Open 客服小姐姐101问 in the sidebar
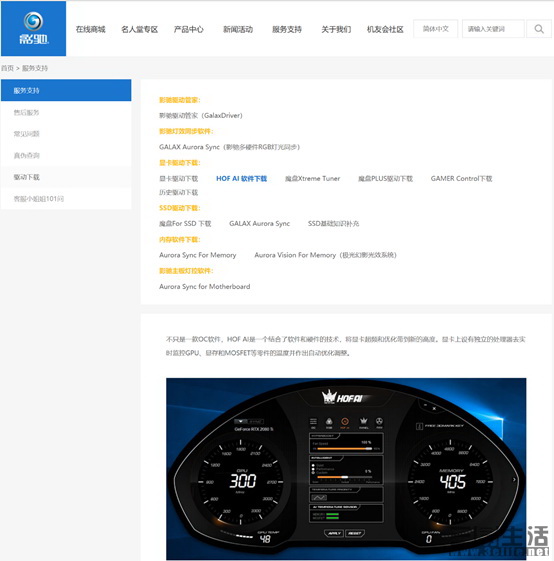The image size is (554, 561). (39, 199)
